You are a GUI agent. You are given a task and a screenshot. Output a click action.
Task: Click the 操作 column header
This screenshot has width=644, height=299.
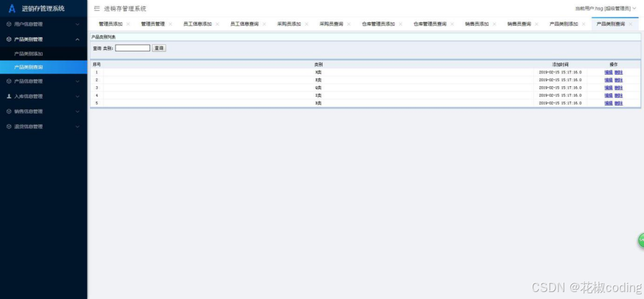(614, 65)
